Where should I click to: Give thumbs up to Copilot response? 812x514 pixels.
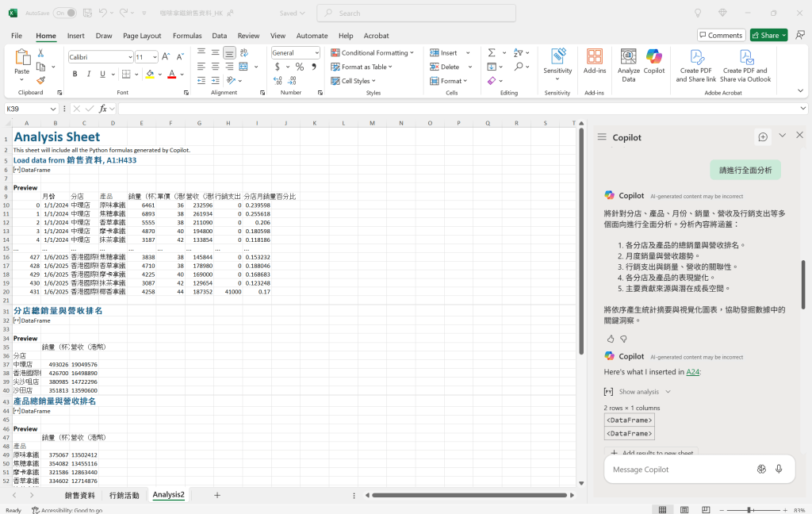click(x=611, y=339)
